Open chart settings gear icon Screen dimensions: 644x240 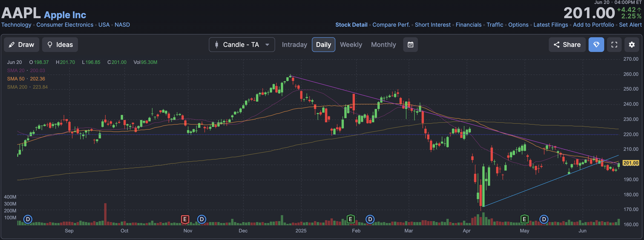632,45
